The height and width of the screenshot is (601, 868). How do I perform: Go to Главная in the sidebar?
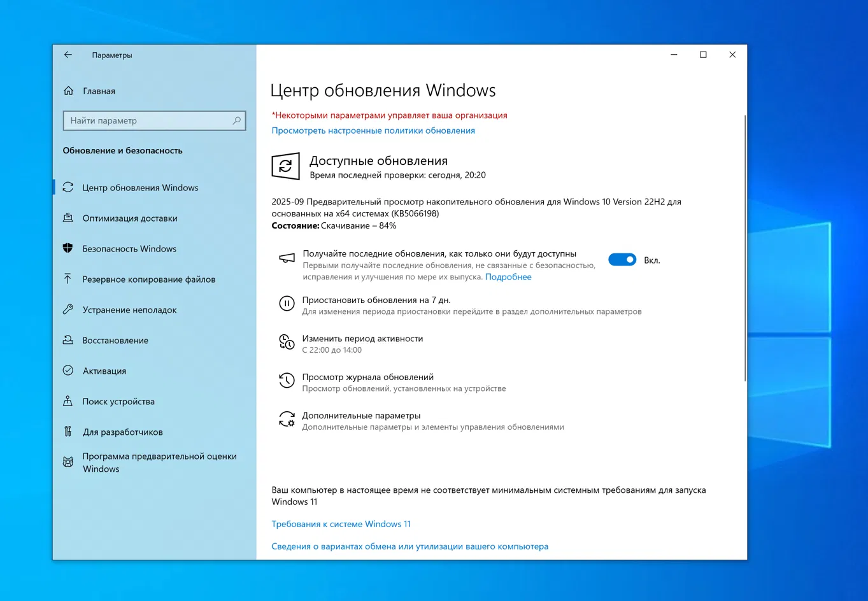pos(99,91)
